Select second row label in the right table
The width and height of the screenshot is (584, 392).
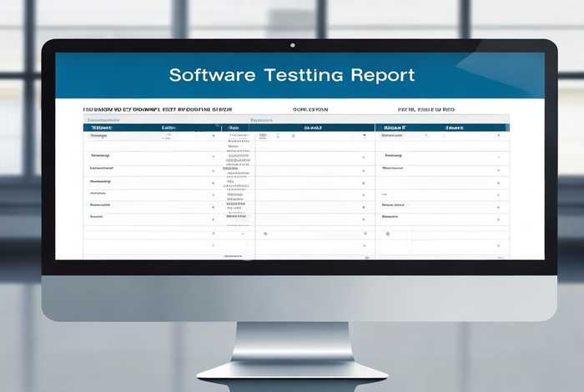tap(393, 156)
